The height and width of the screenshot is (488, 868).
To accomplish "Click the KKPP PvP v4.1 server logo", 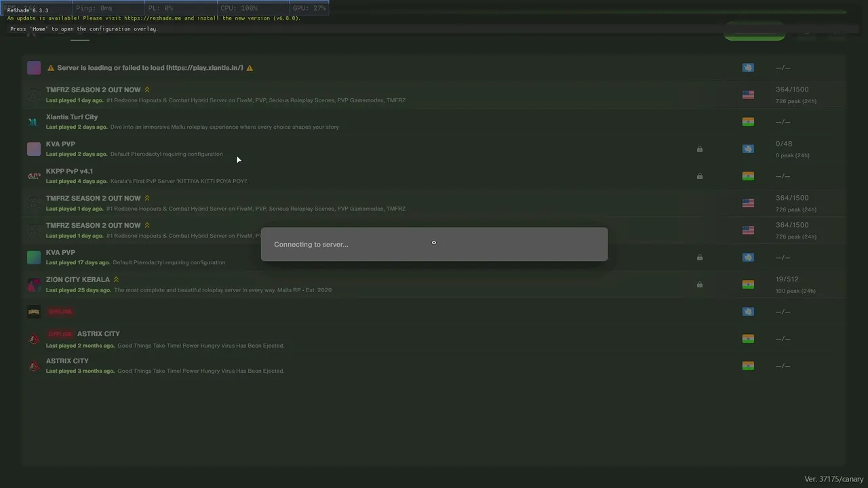I will click(34, 176).
